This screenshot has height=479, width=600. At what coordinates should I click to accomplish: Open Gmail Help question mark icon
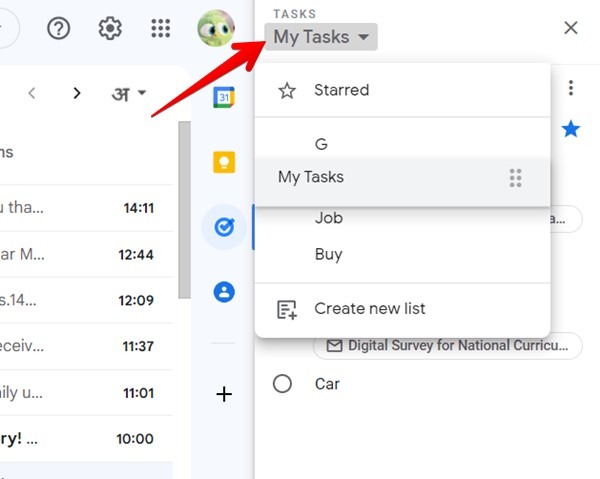(x=58, y=28)
